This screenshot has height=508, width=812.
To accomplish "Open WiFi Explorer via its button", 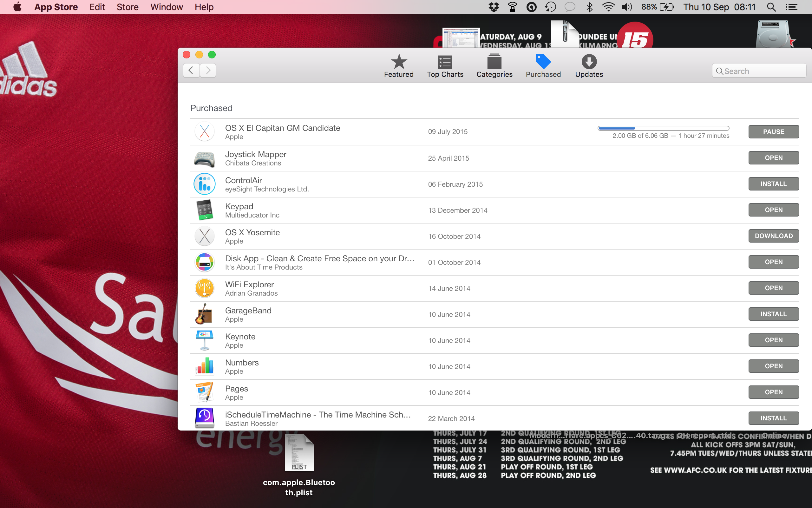I will [773, 288].
